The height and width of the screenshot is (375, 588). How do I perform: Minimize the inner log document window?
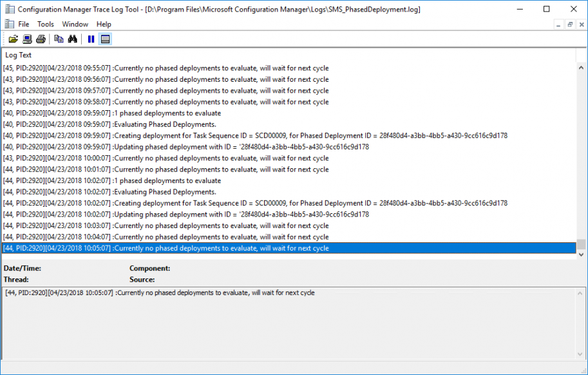[x=558, y=24]
